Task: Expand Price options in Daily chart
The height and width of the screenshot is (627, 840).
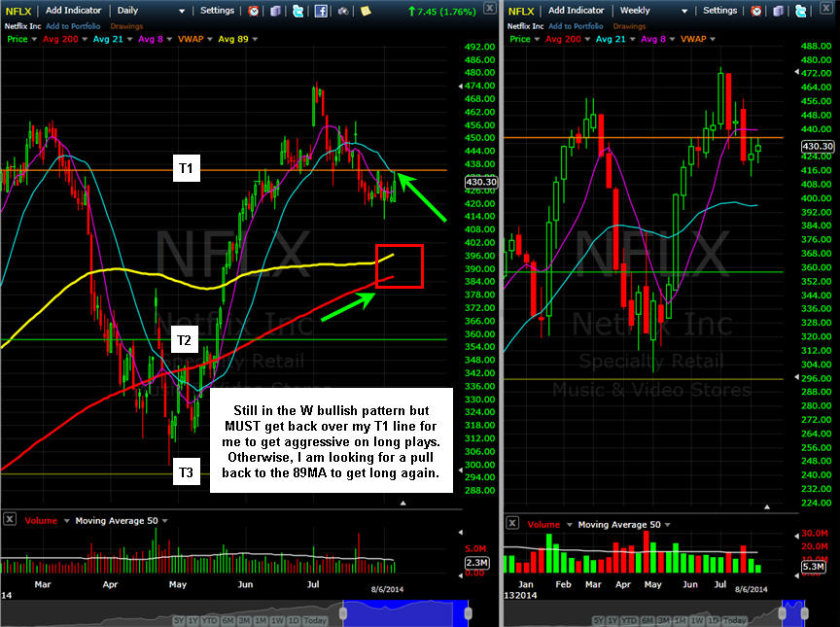Action: coord(34,39)
